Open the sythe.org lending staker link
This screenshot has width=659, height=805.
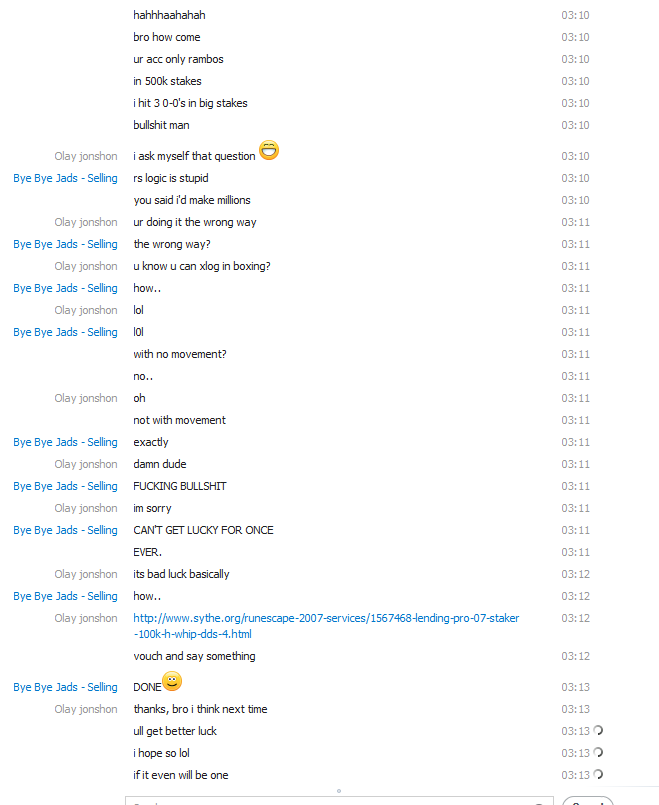pyautogui.click(x=326, y=626)
